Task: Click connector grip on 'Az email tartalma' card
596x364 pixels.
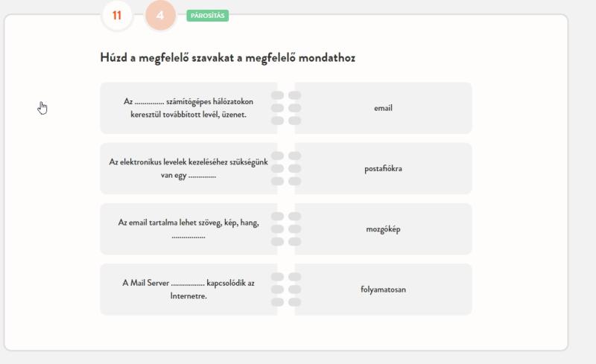Action: (277, 229)
